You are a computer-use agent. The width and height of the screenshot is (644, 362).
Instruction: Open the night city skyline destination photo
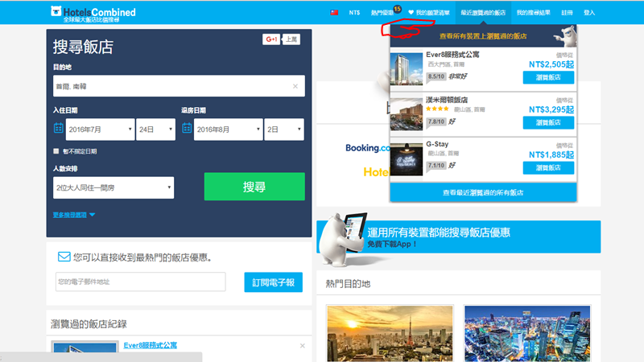click(527, 333)
